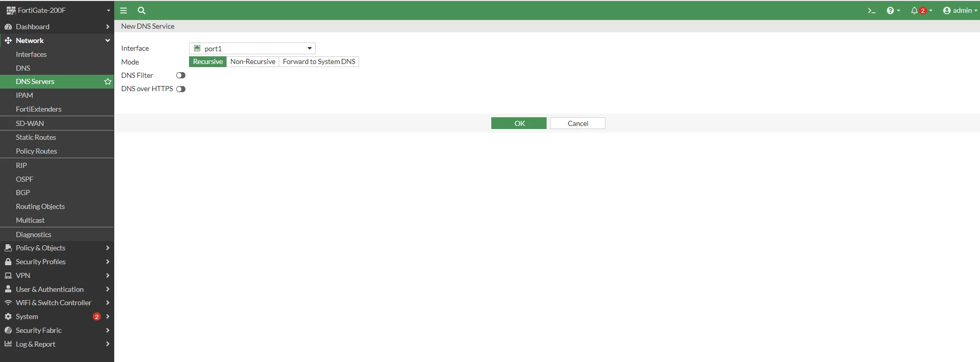Collapse the Network menu chevron
The height and width of the screenshot is (362, 980).
pos(108,40)
